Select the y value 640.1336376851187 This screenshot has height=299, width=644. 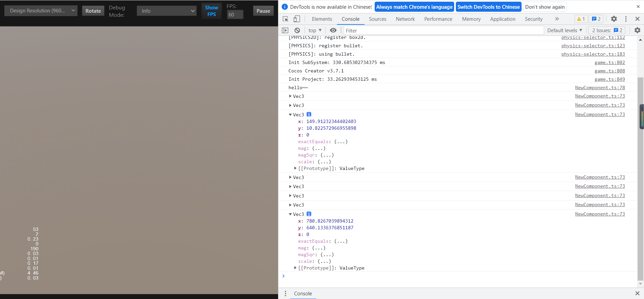pyautogui.click(x=330, y=228)
